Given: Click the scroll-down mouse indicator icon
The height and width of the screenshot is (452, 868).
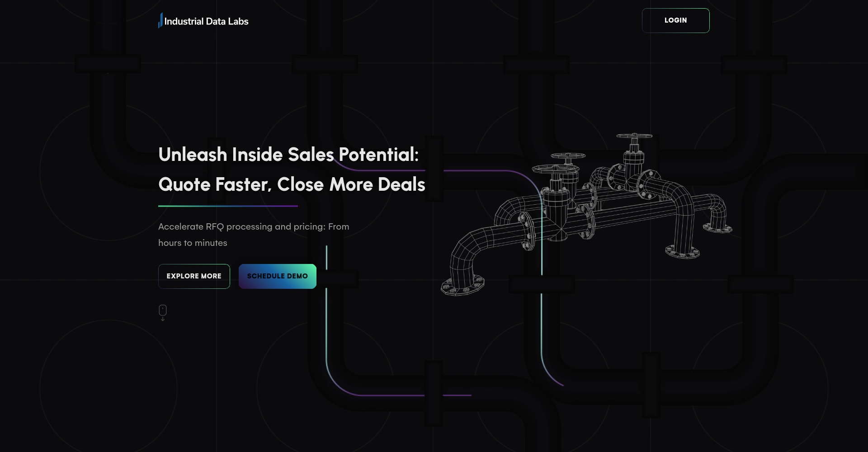Looking at the screenshot, I should pos(163,310).
